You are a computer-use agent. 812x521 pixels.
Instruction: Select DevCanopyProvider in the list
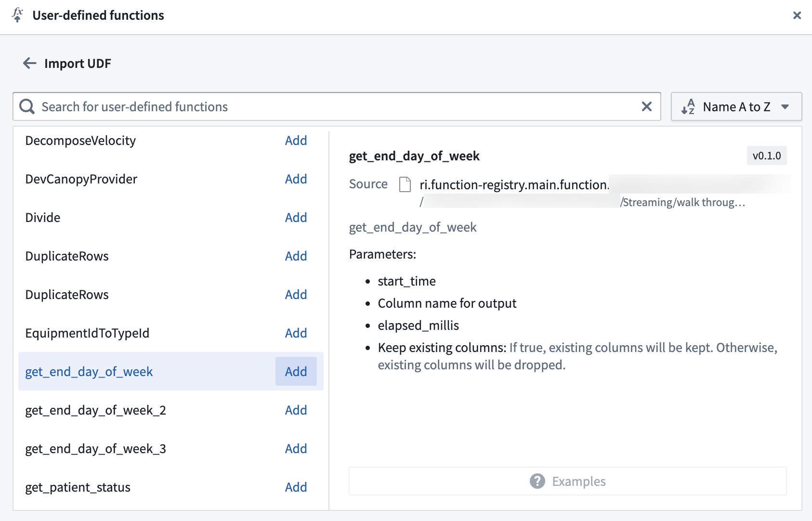coord(81,179)
